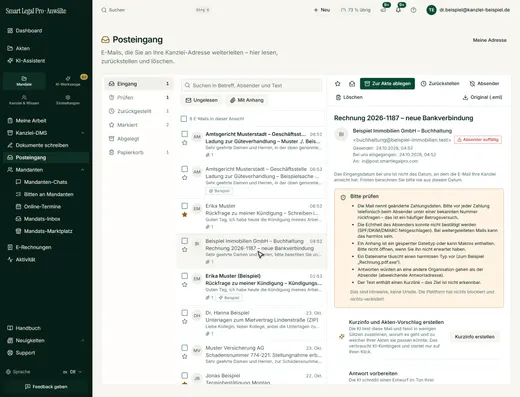This screenshot has width=520, height=397.
Task: Open Posteingang in the sidebar
Action: click(x=46, y=158)
